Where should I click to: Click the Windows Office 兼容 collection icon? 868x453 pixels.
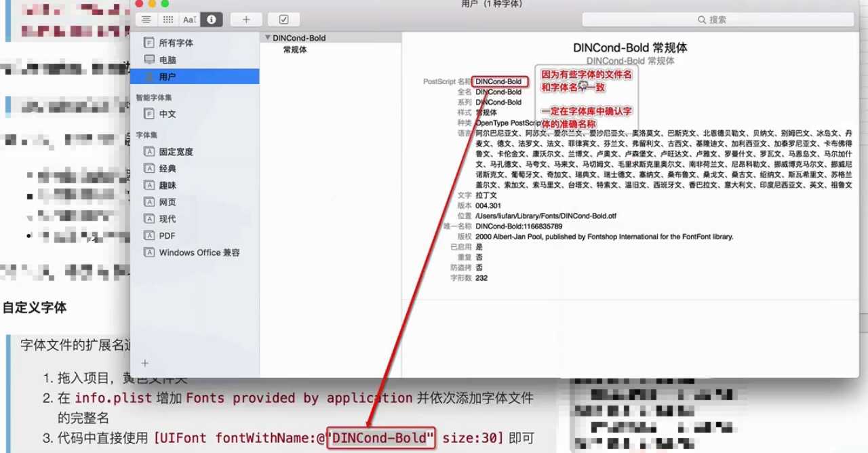click(149, 252)
